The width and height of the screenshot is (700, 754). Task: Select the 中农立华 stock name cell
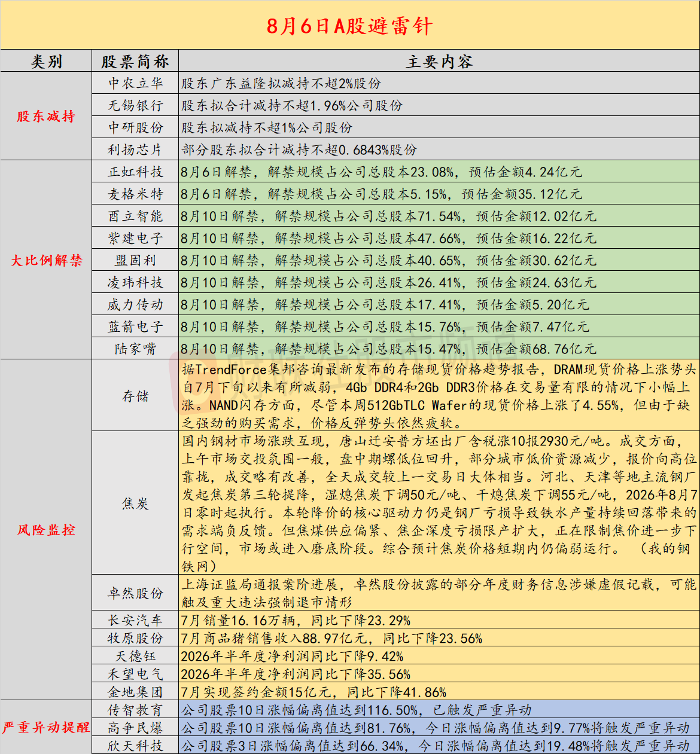pyautogui.click(x=135, y=83)
